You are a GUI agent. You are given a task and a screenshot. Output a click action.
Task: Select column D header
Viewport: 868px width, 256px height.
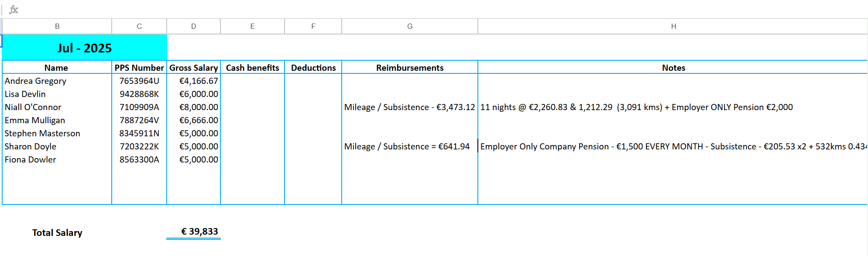tap(193, 26)
